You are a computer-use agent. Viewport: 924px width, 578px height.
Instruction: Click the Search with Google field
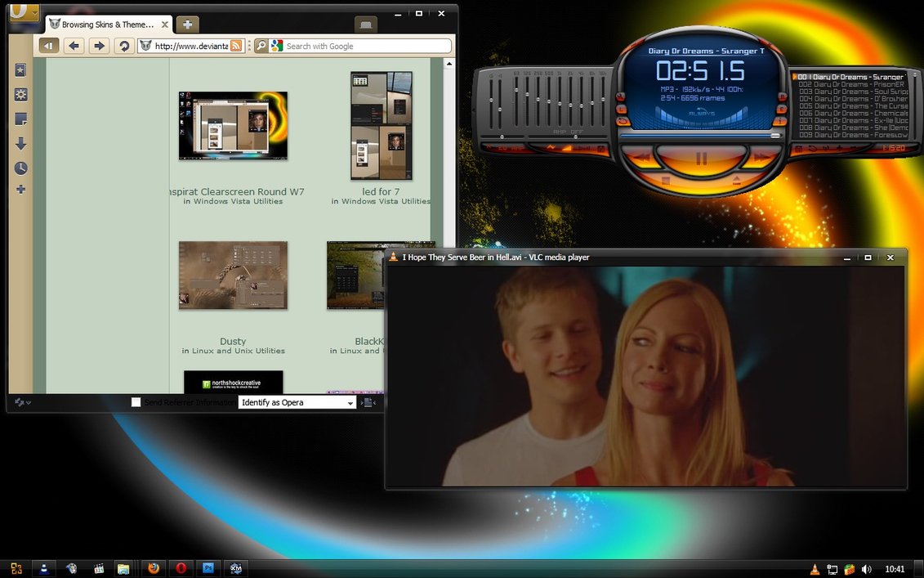click(366, 47)
